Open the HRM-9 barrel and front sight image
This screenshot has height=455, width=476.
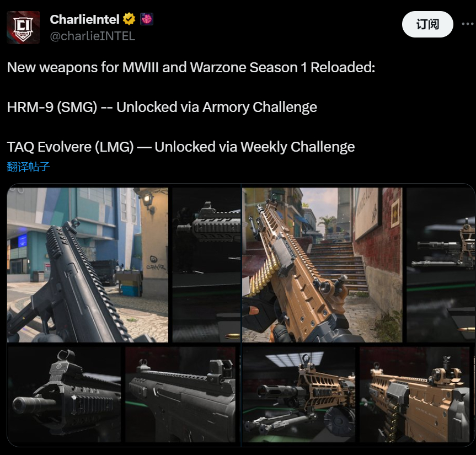click(x=64, y=394)
